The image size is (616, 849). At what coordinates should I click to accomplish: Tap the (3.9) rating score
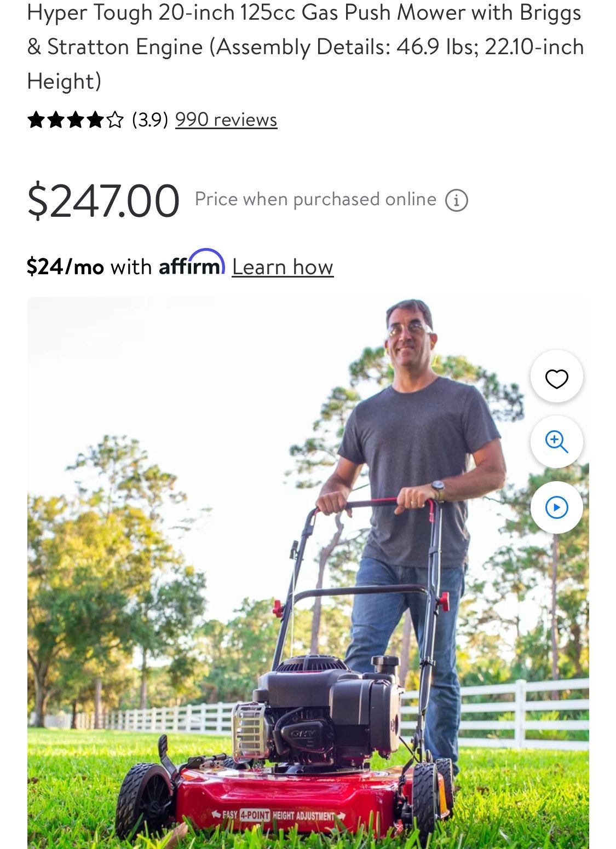[x=150, y=119]
